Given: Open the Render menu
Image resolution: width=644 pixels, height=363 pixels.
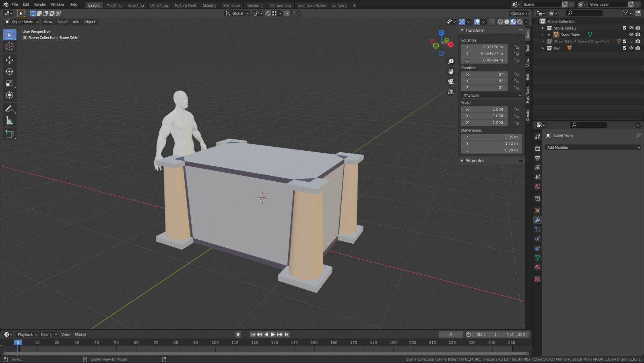Looking at the screenshot, I should pos(40,4).
